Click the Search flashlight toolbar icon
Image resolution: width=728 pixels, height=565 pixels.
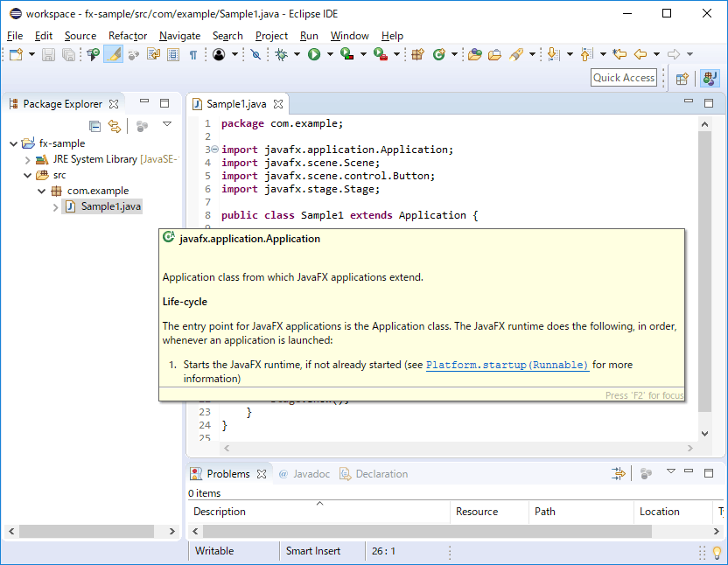pos(516,54)
